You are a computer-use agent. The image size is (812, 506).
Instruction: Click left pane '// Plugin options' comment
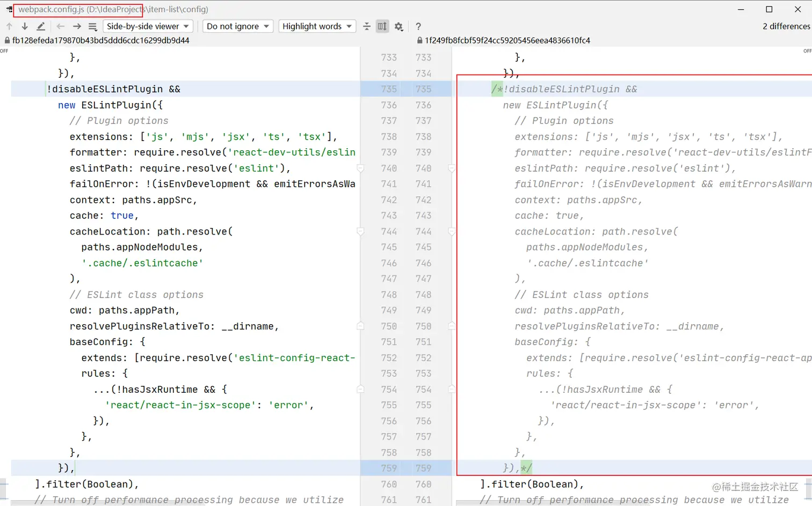pyautogui.click(x=119, y=121)
